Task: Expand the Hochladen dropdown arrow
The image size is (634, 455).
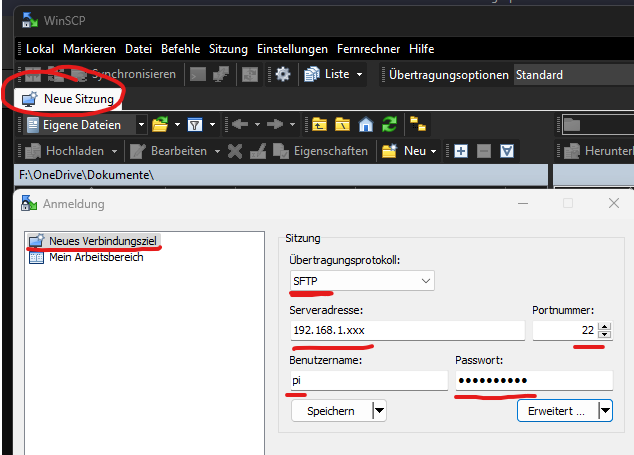Action: [114, 151]
